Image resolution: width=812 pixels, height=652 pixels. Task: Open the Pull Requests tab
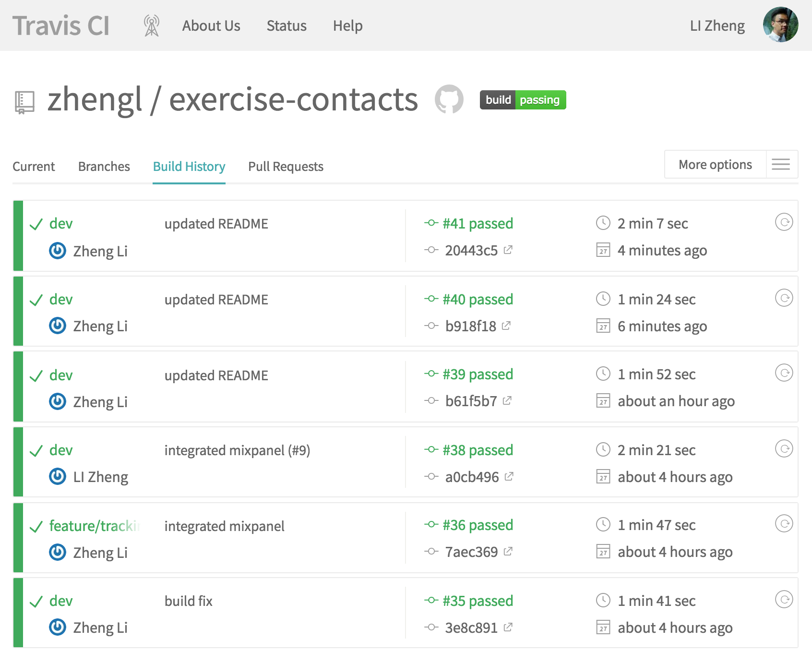[285, 166]
